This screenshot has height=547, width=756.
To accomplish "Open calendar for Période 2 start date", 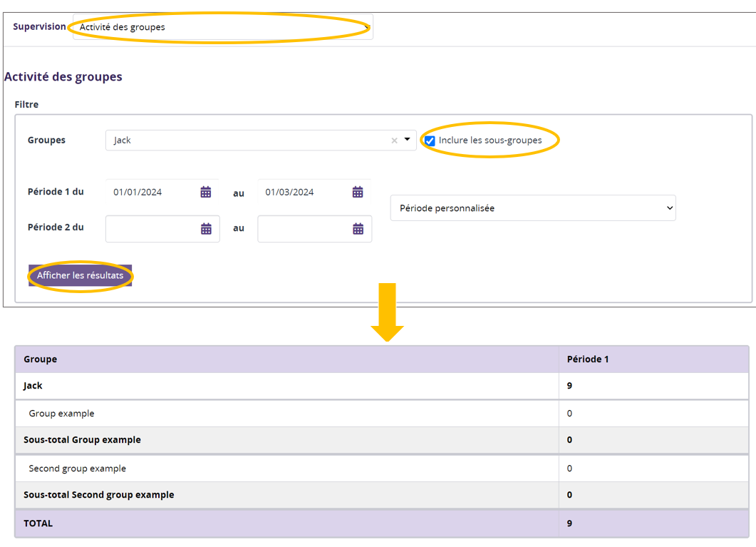I will pyautogui.click(x=206, y=229).
